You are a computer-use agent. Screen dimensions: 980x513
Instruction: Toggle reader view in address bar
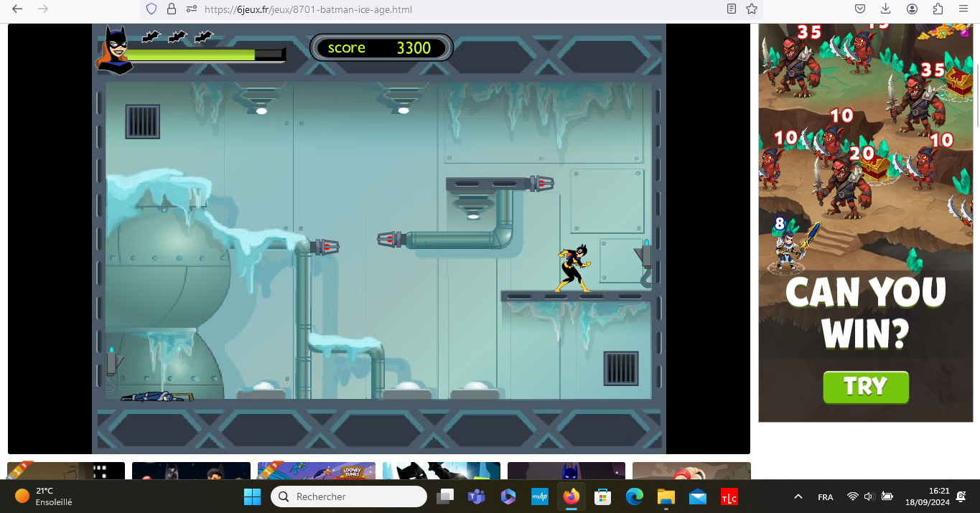pos(732,9)
